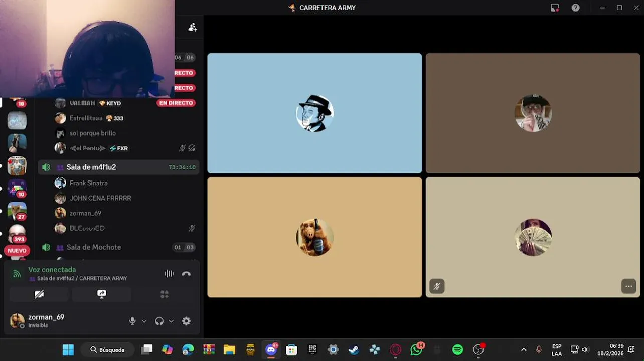Open the taskbar clock and date
Viewport: 644px width, 361px height.
point(610,350)
